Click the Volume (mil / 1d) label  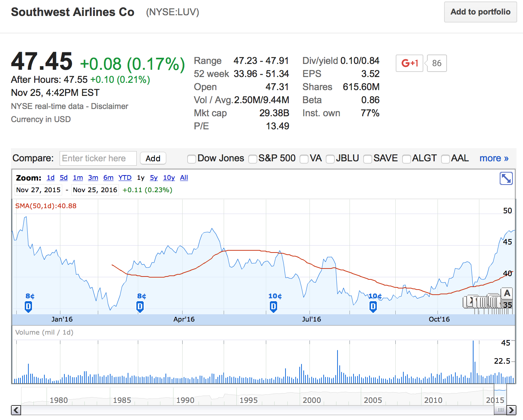click(44, 332)
